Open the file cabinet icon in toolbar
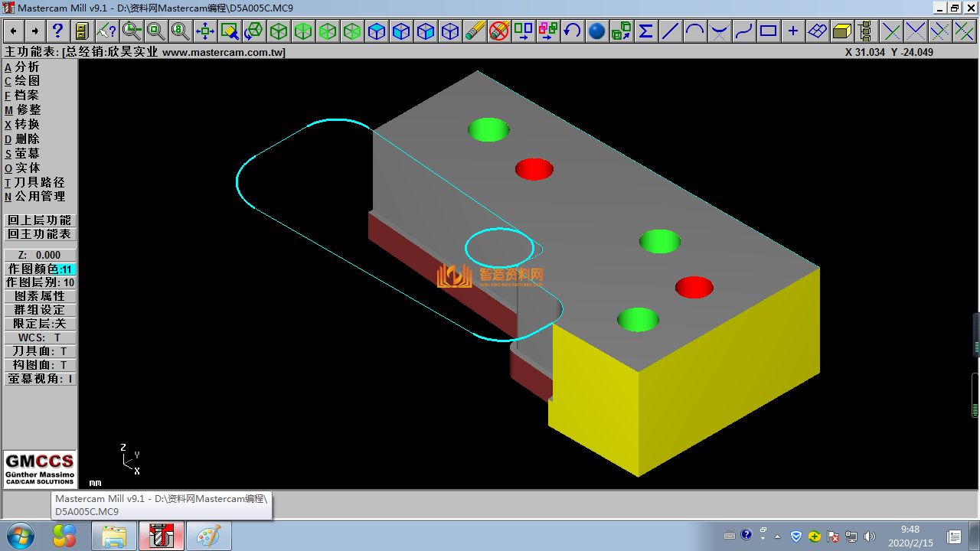This screenshot has width=980, height=551. [x=82, y=31]
